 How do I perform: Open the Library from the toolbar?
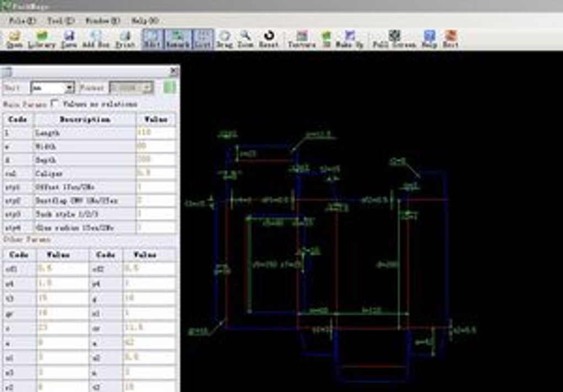pyautogui.click(x=41, y=39)
